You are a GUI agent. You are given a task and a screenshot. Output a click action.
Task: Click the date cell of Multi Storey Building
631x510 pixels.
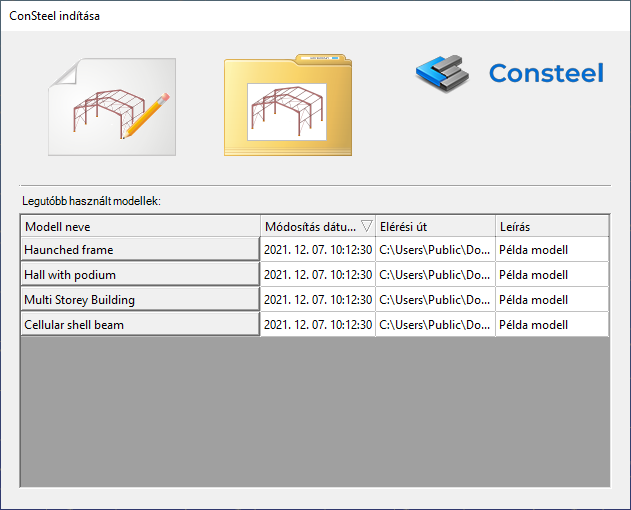tap(318, 299)
